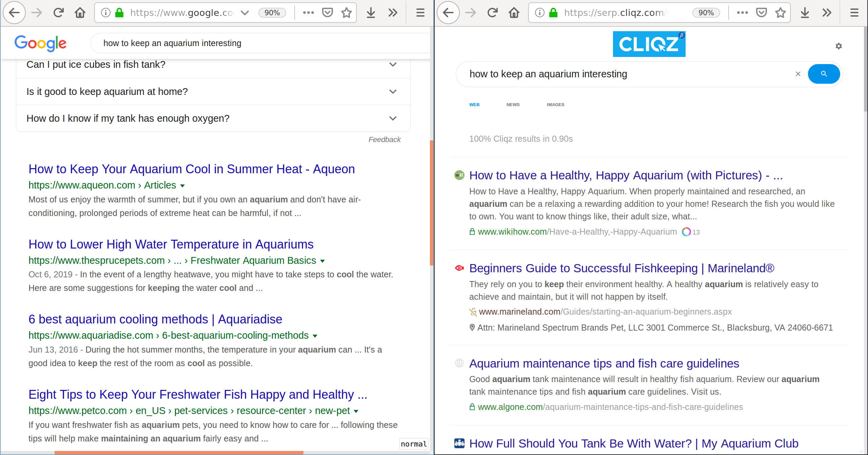Click the green padlock in the Cliqz address bar
Image resolution: width=868 pixels, height=455 pixels.
553,13
